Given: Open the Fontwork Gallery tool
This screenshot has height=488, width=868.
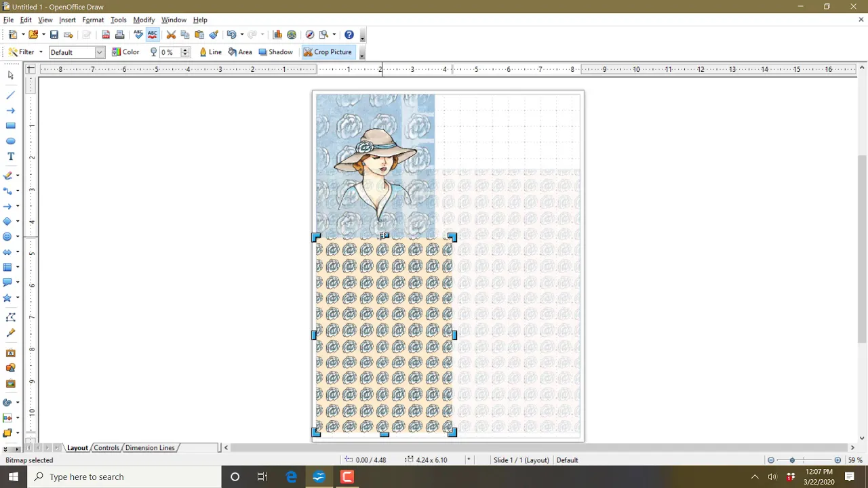Looking at the screenshot, I should pos(10,353).
